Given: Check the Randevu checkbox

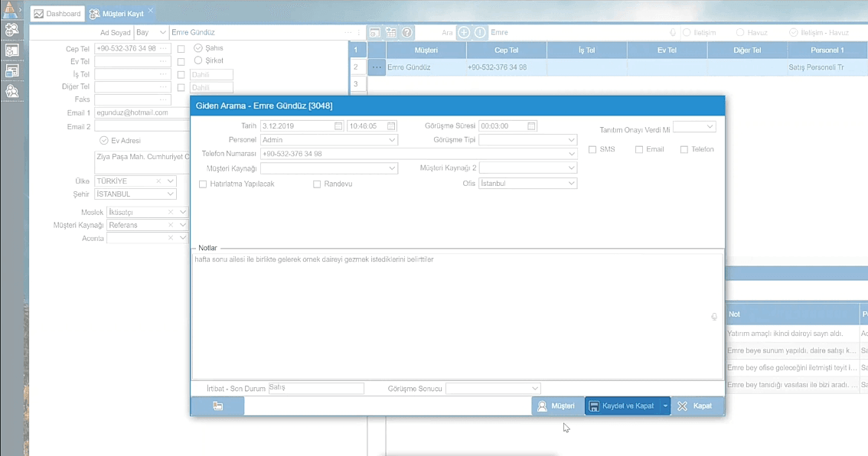Looking at the screenshot, I should tap(317, 184).
